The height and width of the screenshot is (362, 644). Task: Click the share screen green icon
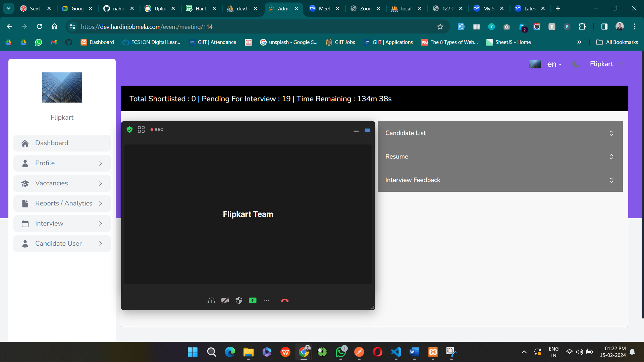coord(253,301)
